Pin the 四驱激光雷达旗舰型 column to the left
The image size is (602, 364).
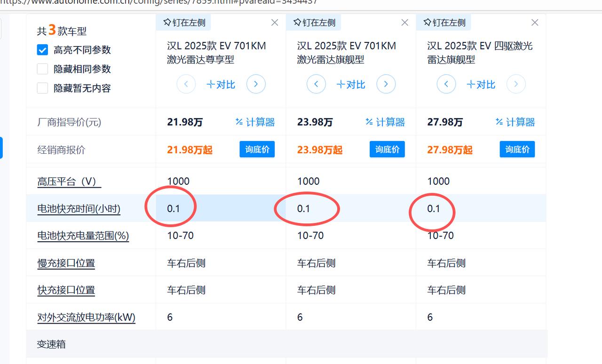coord(444,22)
